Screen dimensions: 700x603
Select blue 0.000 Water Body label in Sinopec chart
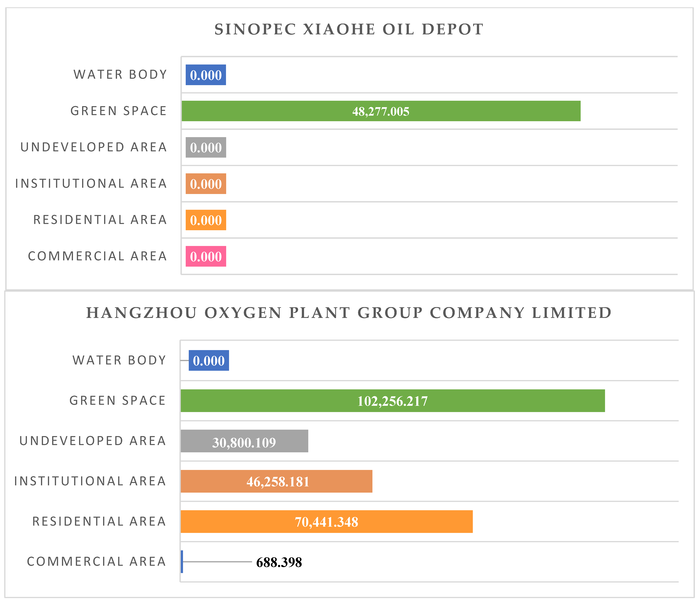point(206,75)
